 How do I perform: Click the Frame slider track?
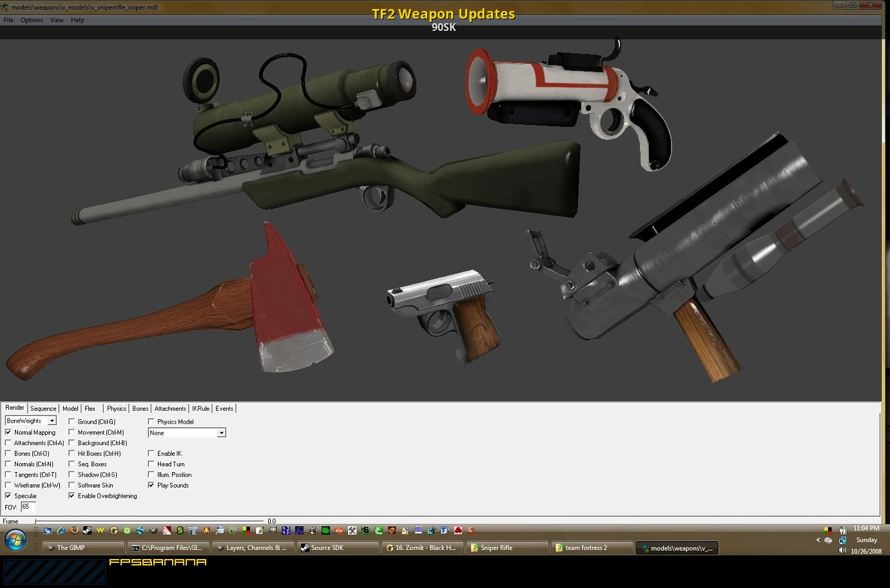click(x=150, y=521)
